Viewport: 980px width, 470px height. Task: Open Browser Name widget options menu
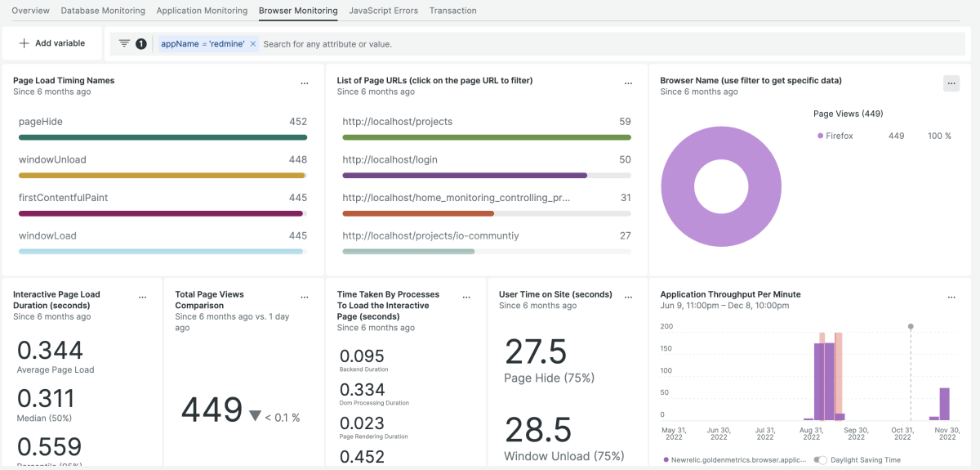tap(951, 83)
